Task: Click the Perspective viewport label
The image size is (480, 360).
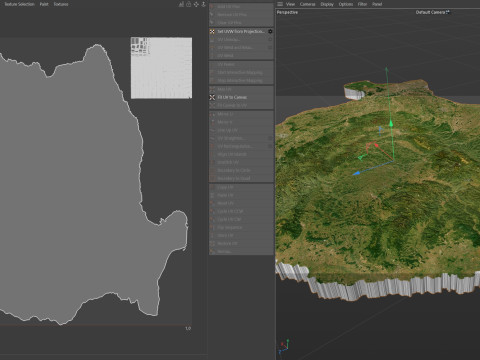Action: pyautogui.click(x=287, y=12)
